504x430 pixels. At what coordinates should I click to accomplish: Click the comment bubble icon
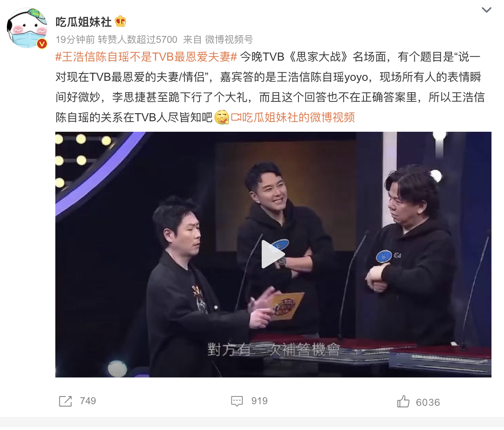[x=237, y=401]
